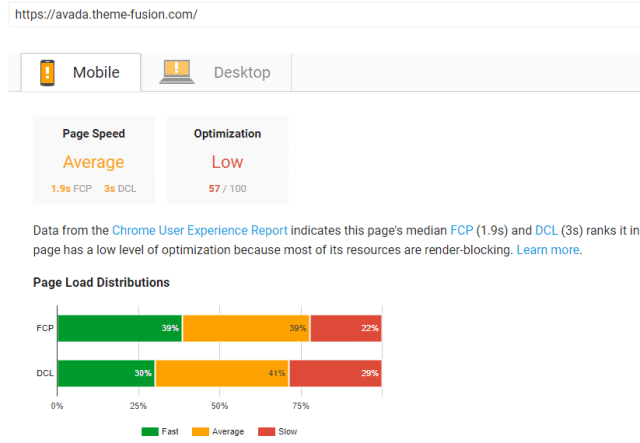Viewport: 640px width, 443px height.
Task: Click the DCL green 30% fast segment
Action: point(106,373)
